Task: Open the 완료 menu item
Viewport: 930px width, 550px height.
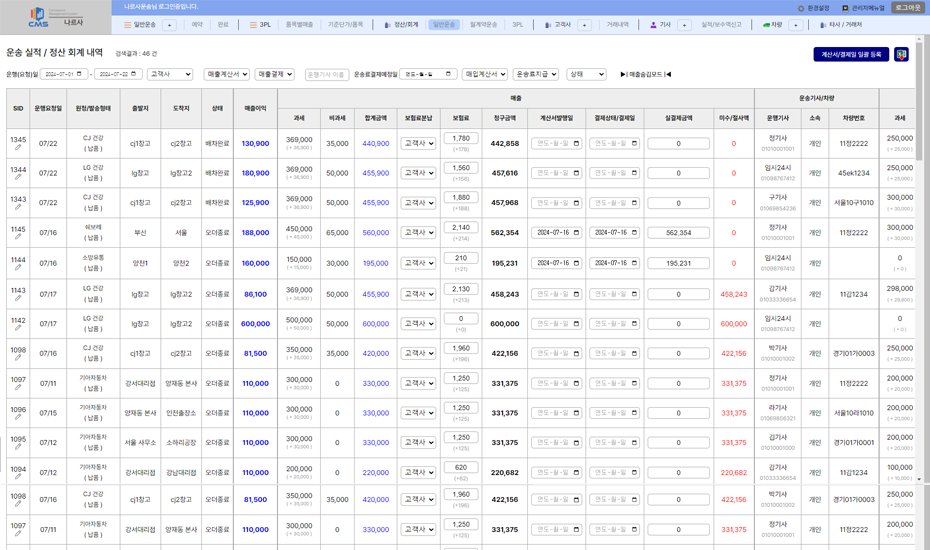Action: pos(223,25)
